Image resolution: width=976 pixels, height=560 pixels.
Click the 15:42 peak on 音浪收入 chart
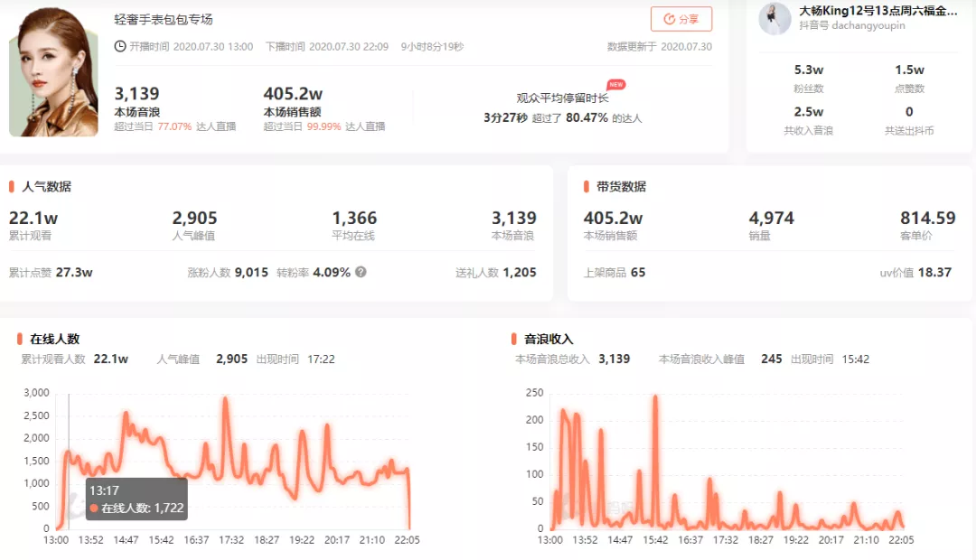pyautogui.click(x=655, y=397)
